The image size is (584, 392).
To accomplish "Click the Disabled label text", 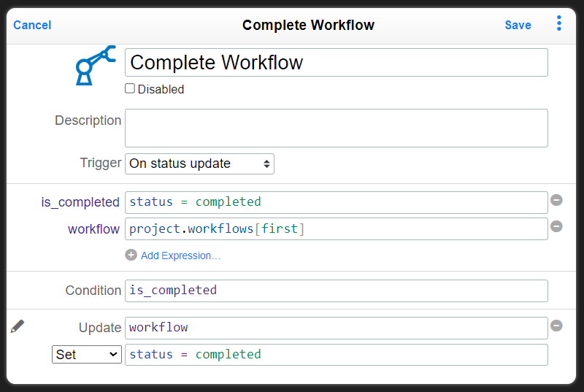I will tap(161, 89).
